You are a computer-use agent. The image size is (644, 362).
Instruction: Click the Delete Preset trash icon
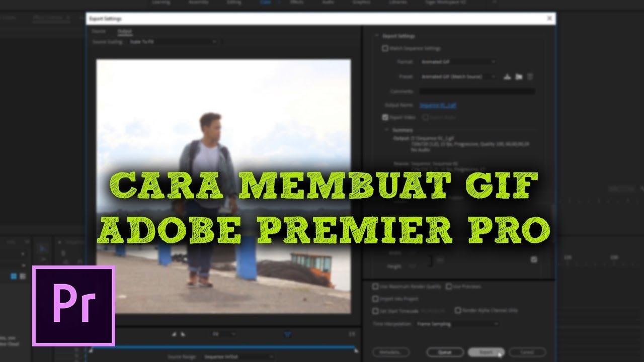[x=530, y=77]
